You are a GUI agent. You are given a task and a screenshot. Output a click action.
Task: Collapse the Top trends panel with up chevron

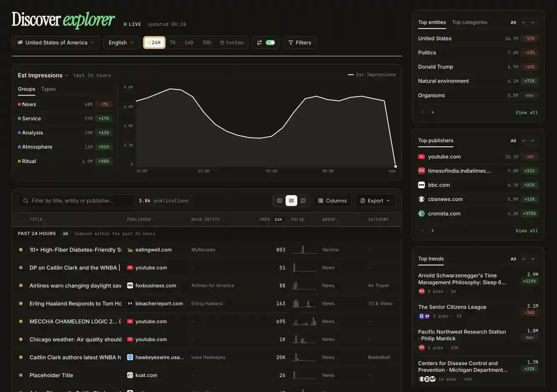point(524,259)
